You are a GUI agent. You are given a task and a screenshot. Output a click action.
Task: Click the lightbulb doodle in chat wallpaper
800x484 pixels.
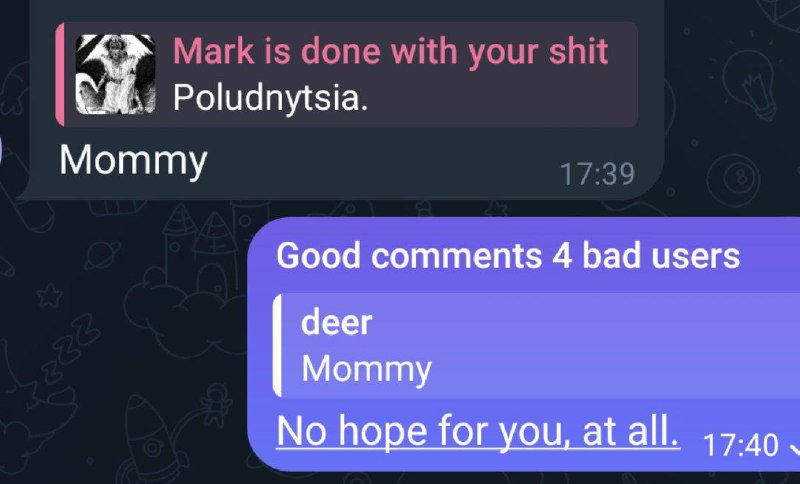[750, 84]
